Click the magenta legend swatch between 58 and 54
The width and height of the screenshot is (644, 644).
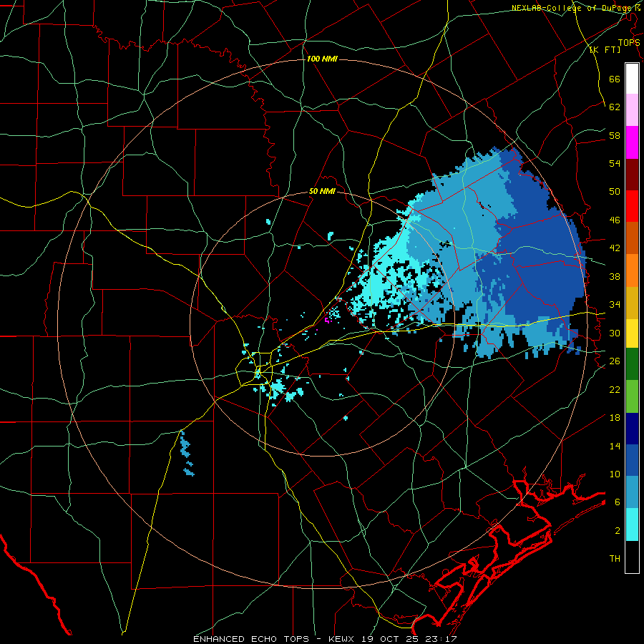632,142
